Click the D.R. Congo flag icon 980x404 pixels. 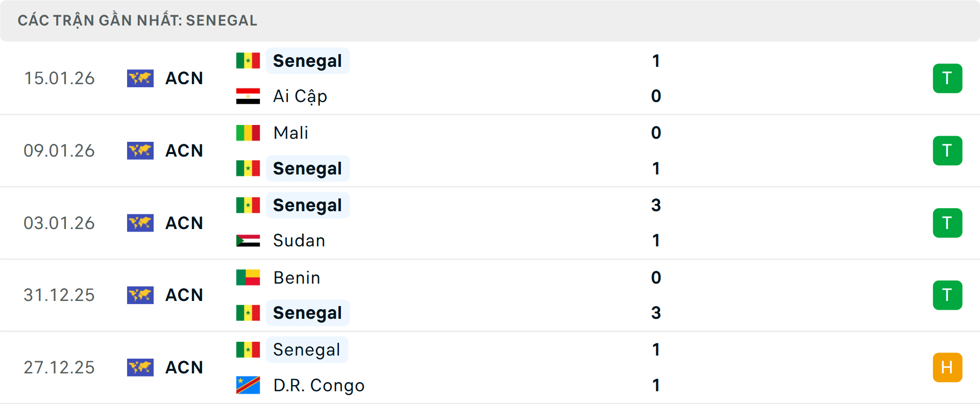pyautogui.click(x=247, y=386)
